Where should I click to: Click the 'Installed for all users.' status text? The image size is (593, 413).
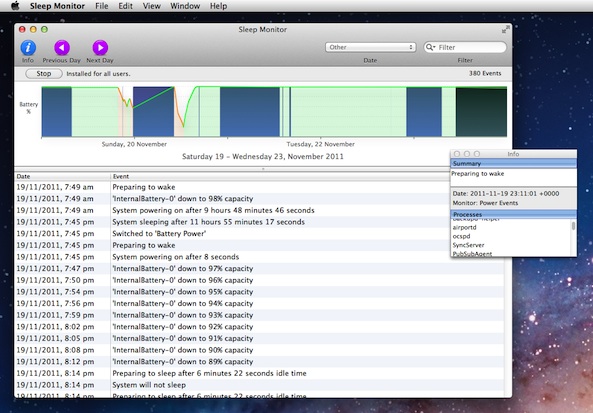pos(98,74)
